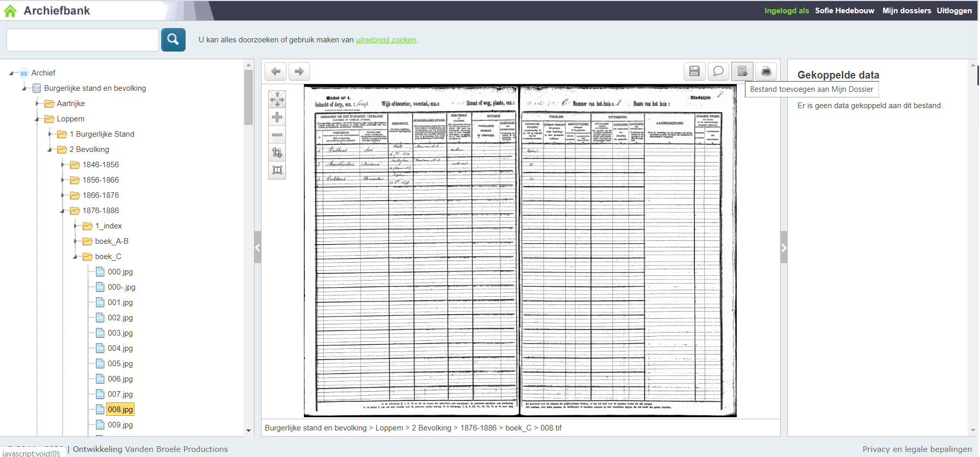
Task: Select 005.jpg in the tree
Action: click(x=120, y=364)
